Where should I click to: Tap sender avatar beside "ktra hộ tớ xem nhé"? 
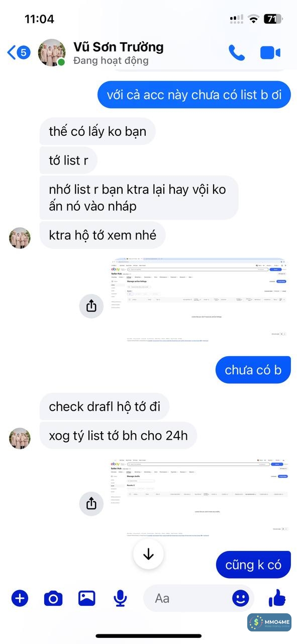point(20,238)
